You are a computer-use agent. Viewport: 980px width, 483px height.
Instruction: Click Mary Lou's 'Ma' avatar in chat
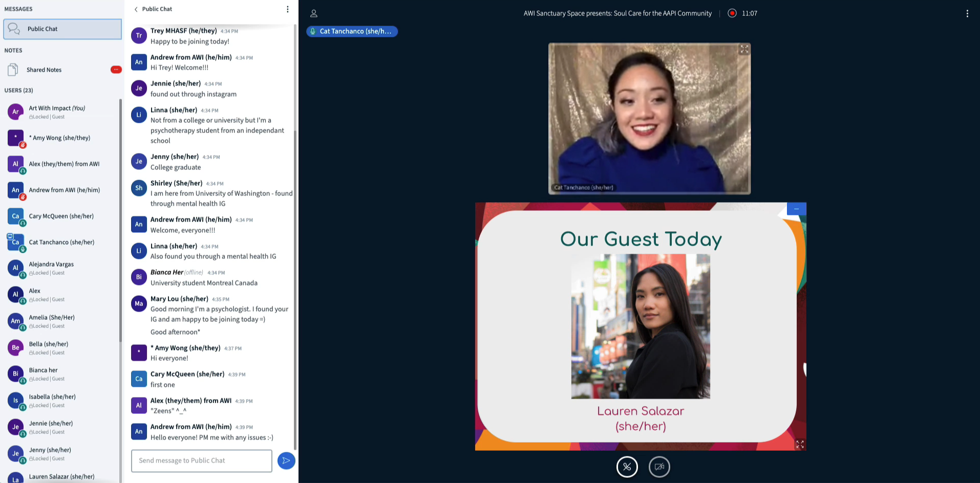[139, 303]
